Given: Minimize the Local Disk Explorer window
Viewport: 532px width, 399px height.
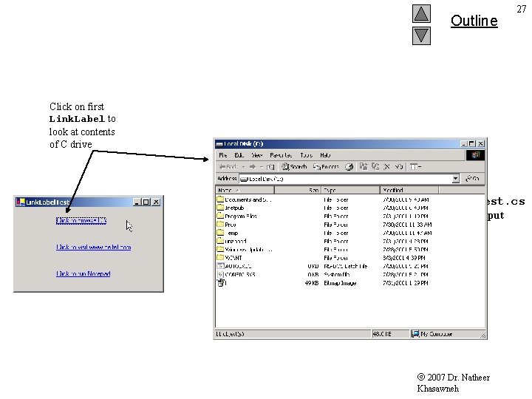Looking at the screenshot, I should [x=464, y=144].
